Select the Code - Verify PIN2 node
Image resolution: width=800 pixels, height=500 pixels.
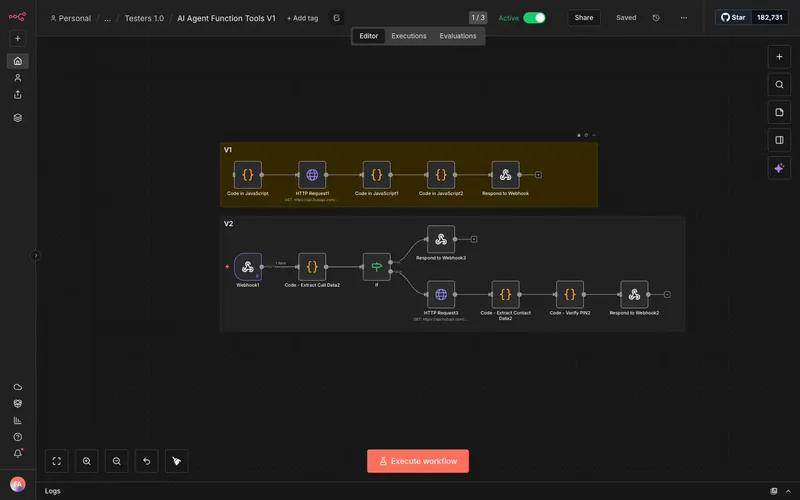pyautogui.click(x=570, y=294)
